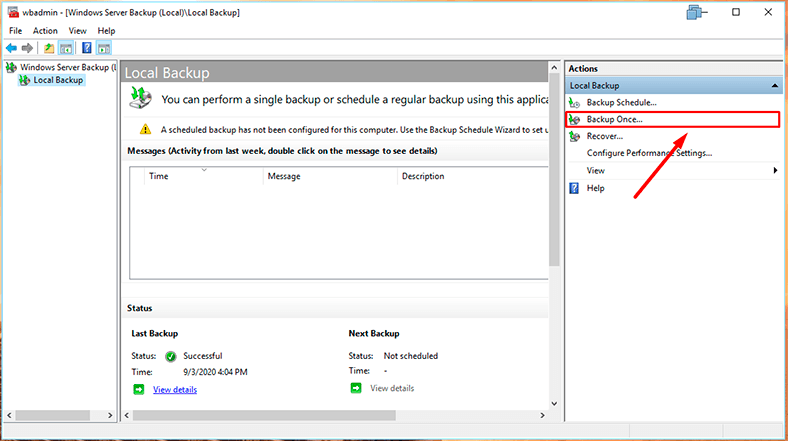This screenshot has height=441, width=788.
Task: Click the Forward arrow toolbar icon
Action: 27,48
